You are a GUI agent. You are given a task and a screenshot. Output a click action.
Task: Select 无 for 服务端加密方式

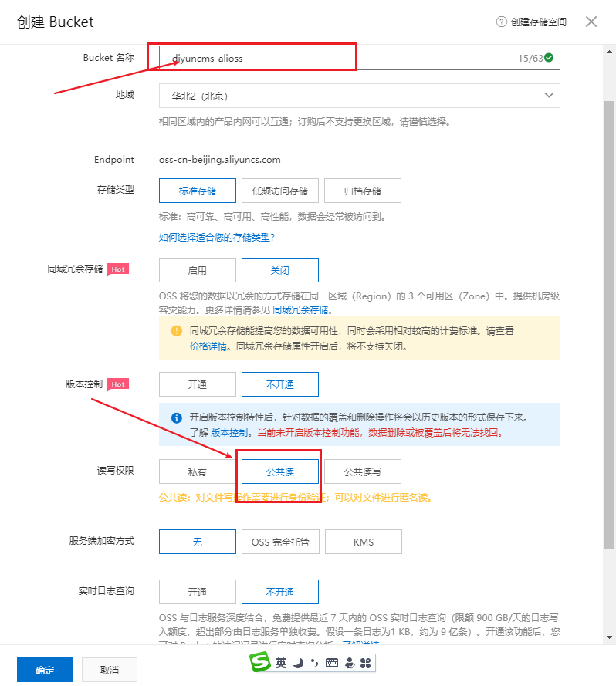pos(198,542)
